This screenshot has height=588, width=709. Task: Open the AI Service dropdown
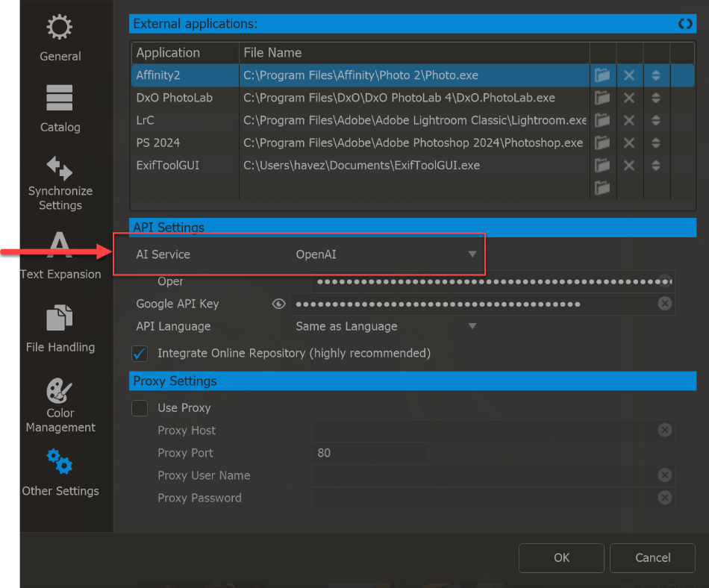click(385, 254)
